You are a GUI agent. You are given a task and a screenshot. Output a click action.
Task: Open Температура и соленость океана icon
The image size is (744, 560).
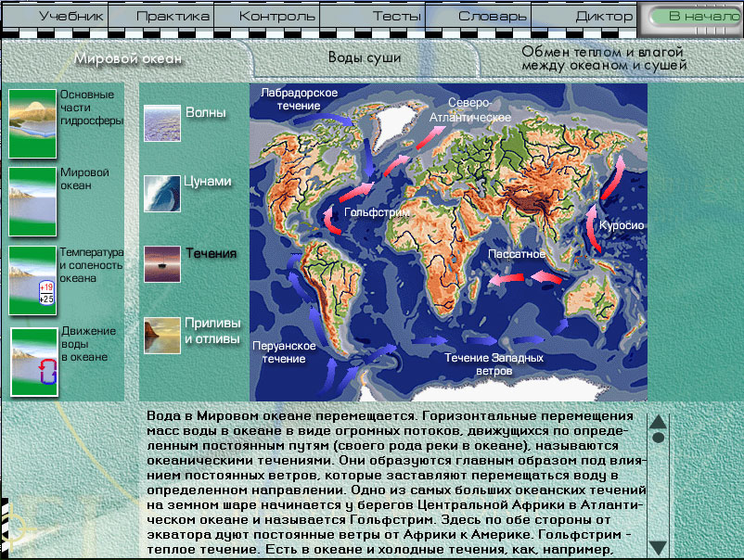click(x=32, y=280)
